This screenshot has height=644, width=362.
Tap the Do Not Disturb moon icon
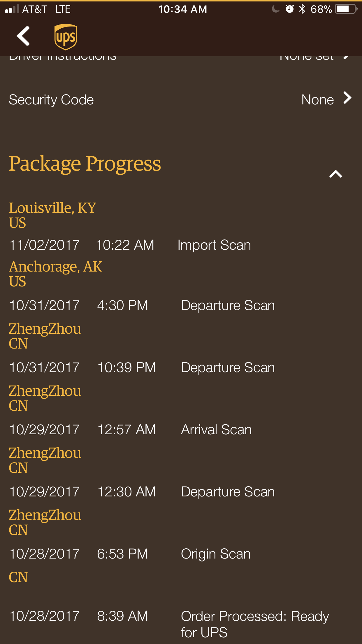coord(275,9)
